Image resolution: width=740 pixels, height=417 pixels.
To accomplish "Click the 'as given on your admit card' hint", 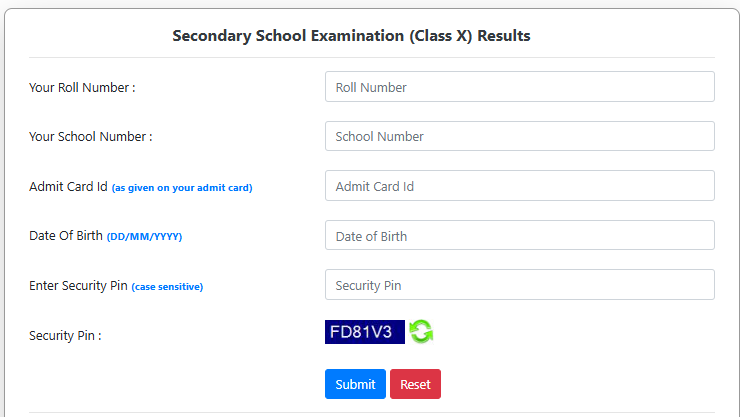I will click(x=182, y=188).
